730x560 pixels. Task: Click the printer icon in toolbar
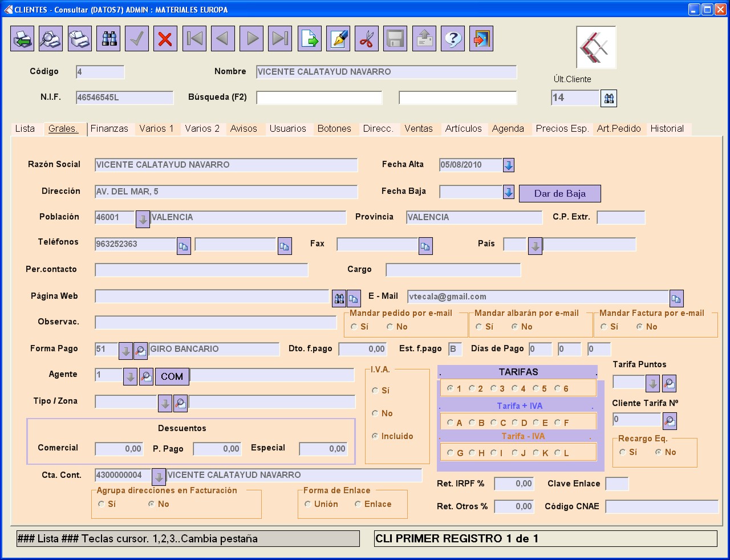(x=79, y=39)
